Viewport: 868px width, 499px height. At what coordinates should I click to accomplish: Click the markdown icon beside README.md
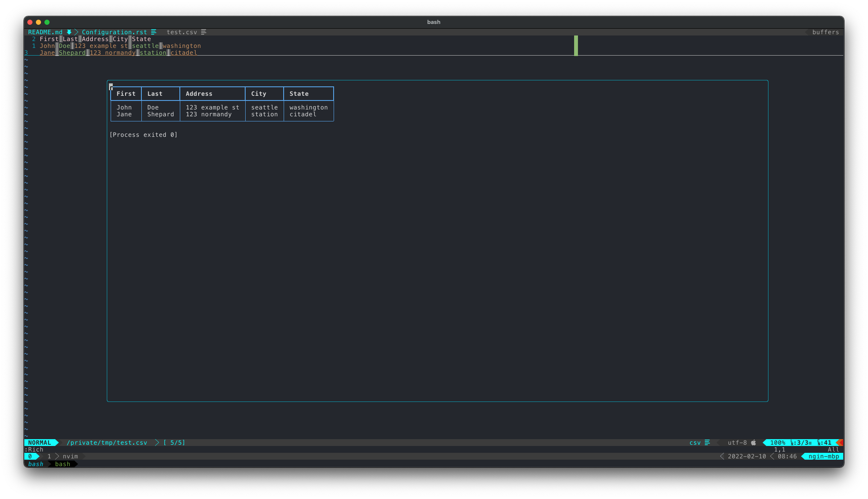tap(69, 32)
